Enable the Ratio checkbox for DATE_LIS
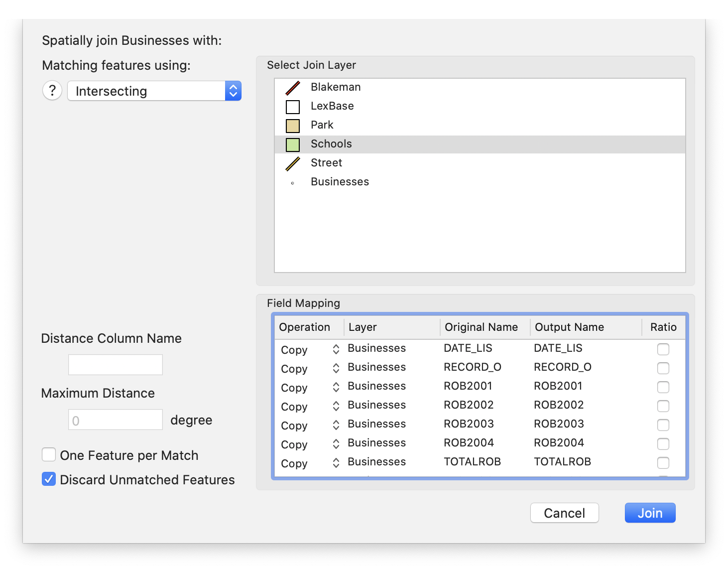728x570 pixels. [663, 349]
